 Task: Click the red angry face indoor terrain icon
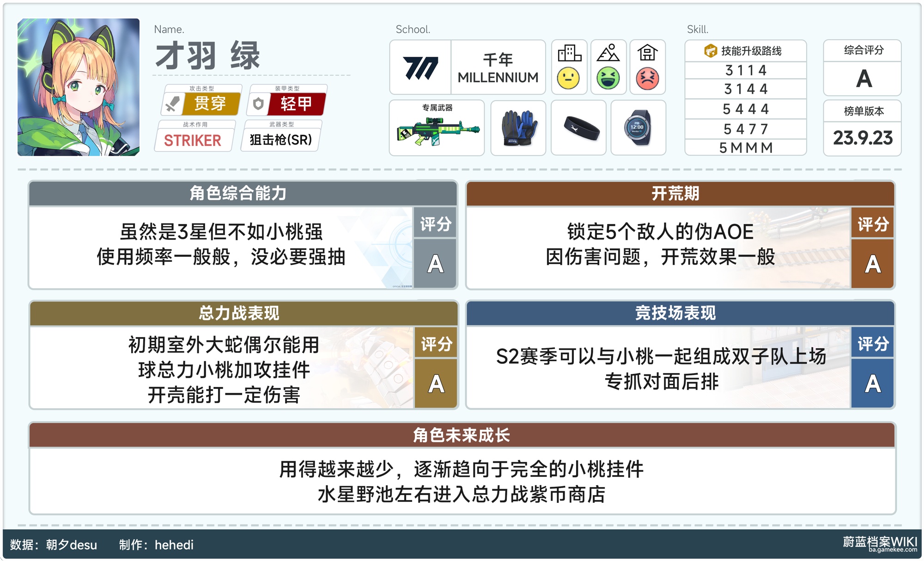point(647,78)
